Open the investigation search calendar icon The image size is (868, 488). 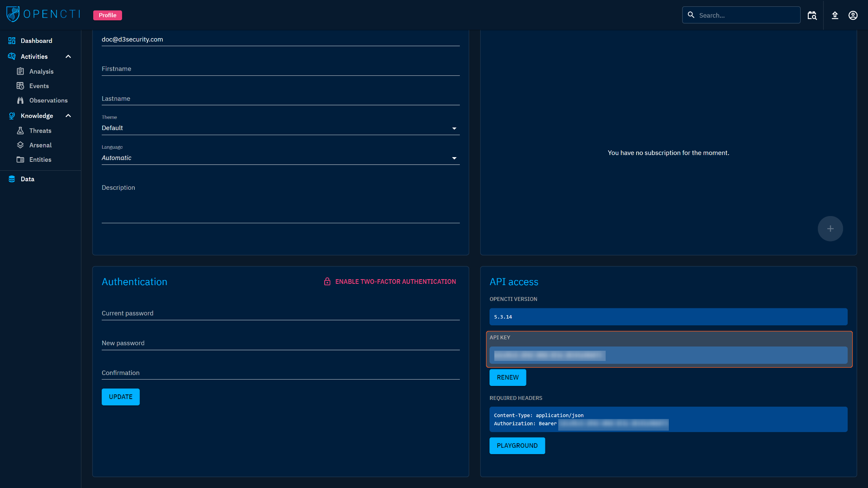812,15
